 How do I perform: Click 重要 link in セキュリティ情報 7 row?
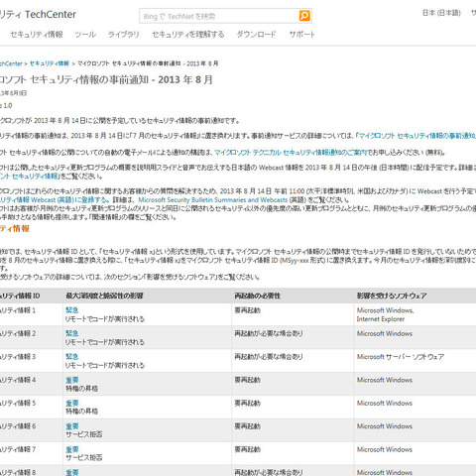click(71, 449)
